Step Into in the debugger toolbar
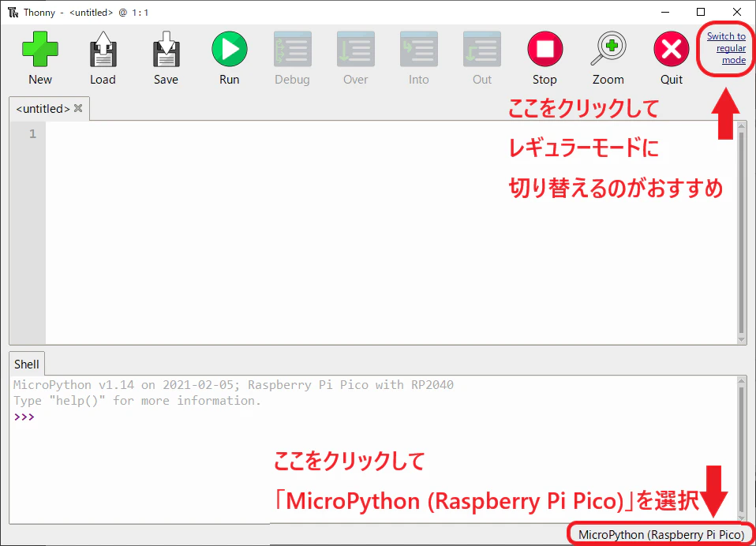Image resolution: width=756 pixels, height=546 pixels. [419, 49]
